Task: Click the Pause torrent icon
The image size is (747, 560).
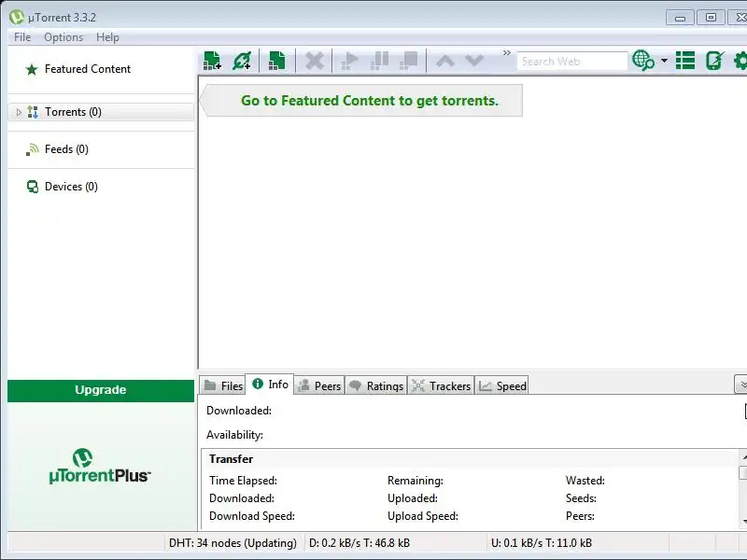Action: 380,61
